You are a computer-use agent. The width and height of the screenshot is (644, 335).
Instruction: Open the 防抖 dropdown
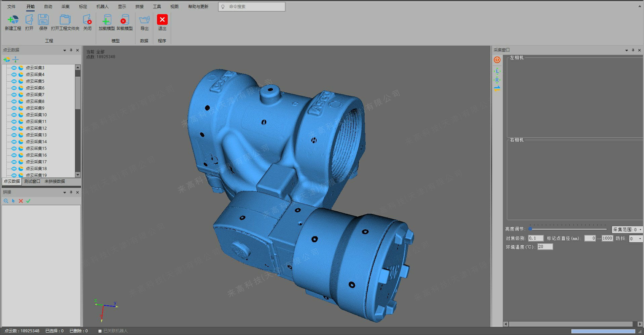(x=640, y=239)
